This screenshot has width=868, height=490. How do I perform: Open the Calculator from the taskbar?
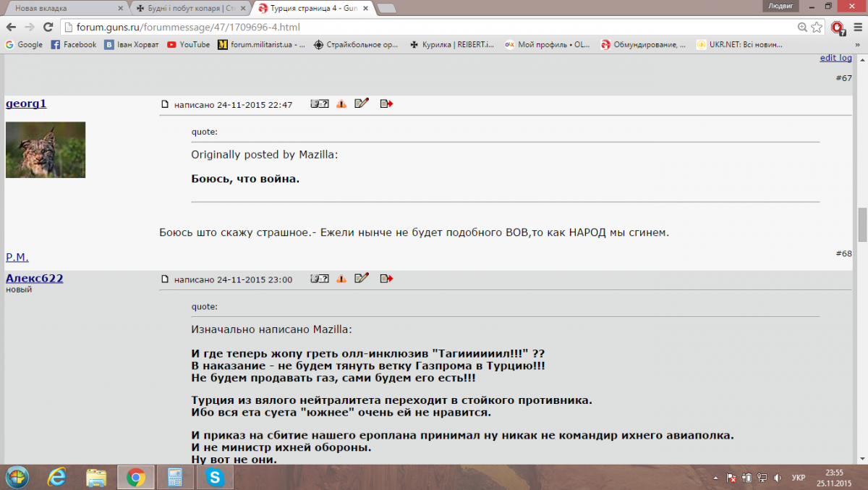(x=175, y=478)
